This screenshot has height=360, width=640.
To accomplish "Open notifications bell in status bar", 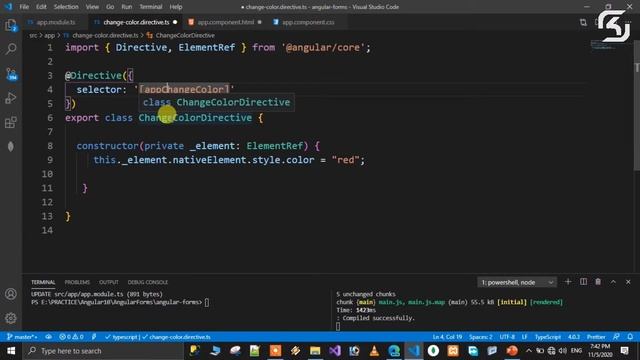I will click(x=630, y=337).
